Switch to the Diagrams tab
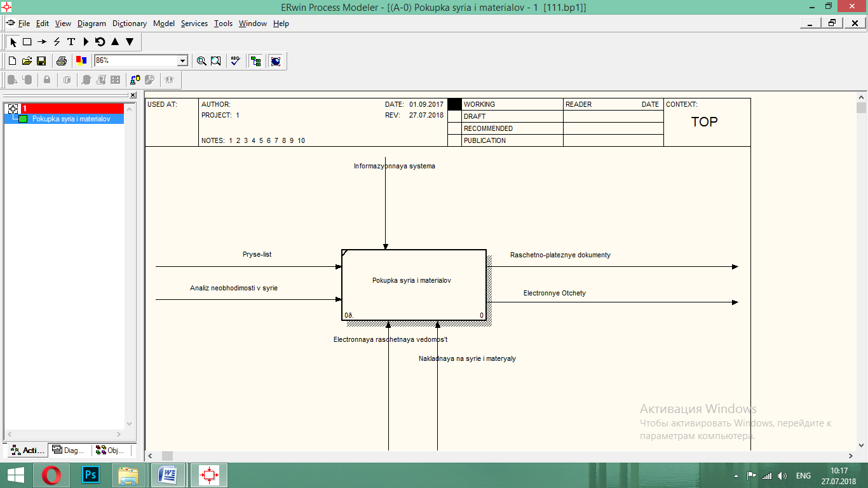This screenshot has width=868, height=488. 69,451
